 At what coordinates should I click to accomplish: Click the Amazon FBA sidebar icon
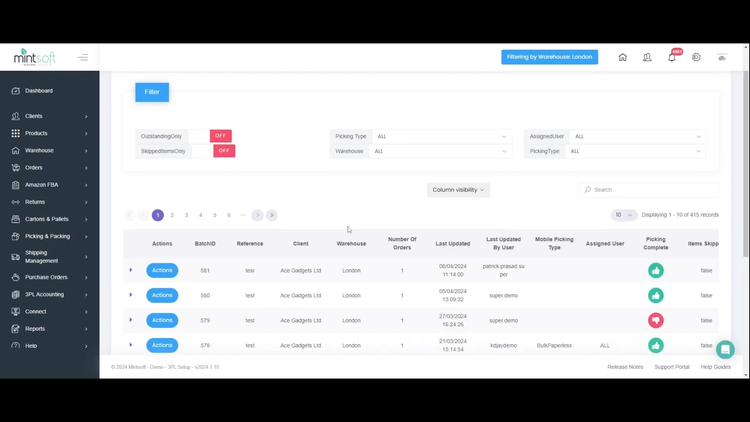pos(15,185)
